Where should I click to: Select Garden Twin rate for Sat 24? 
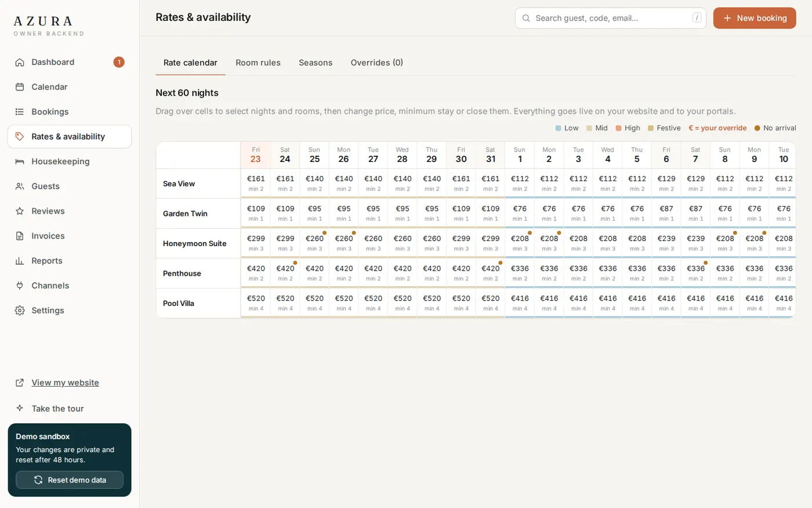pyautogui.click(x=285, y=214)
